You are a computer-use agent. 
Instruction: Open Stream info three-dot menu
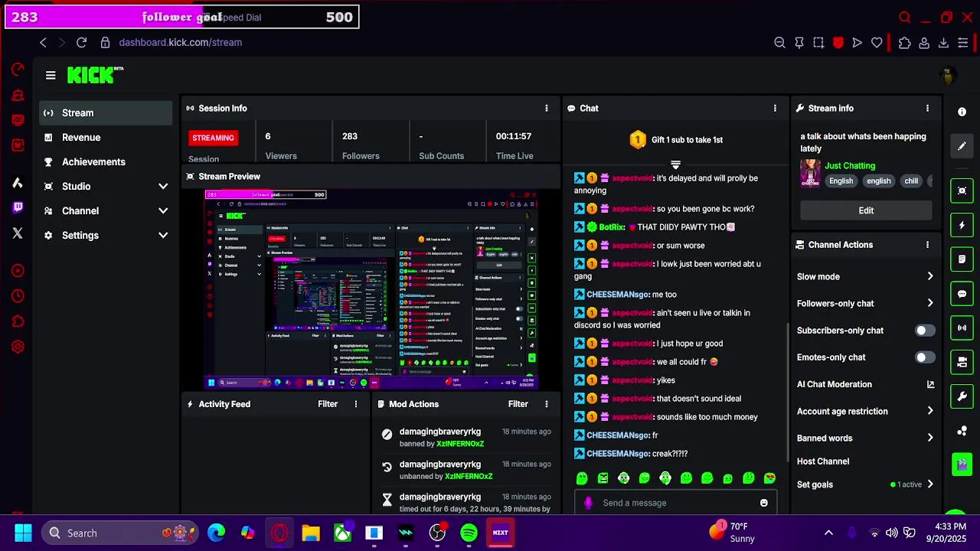[927, 109]
